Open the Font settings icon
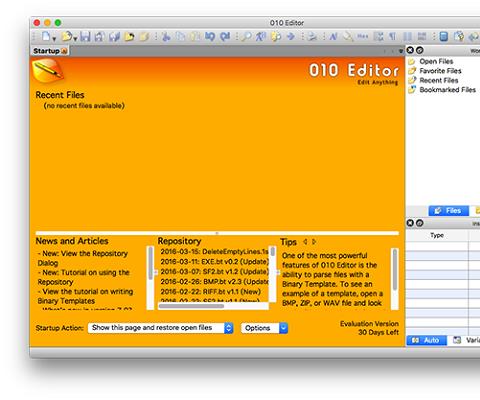This screenshot has height=400, width=480. (334, 36)
